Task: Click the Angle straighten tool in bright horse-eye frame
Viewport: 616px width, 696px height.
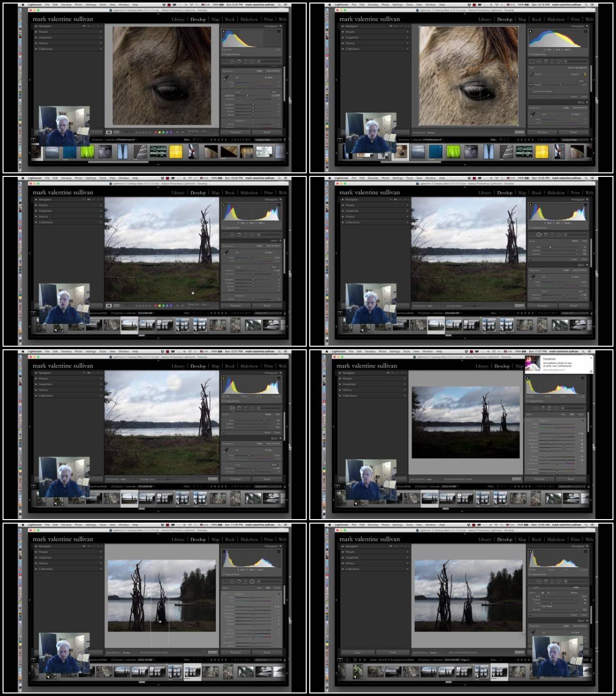Action: point(531,85)
